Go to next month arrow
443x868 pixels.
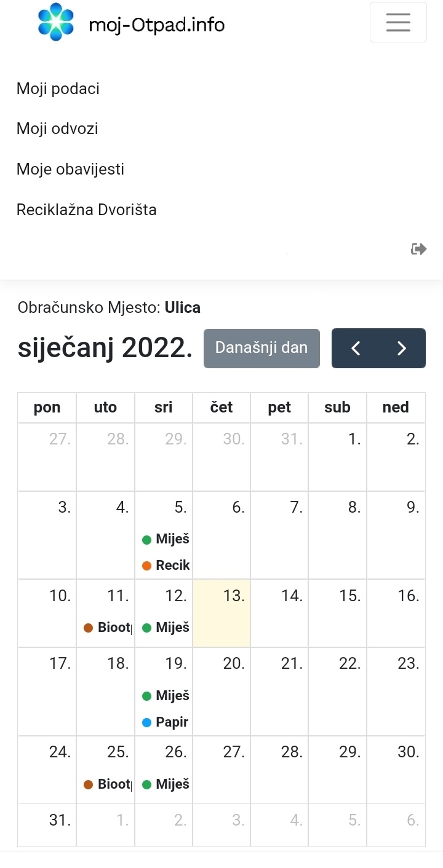pyautogui.click(x=402, y=349)
